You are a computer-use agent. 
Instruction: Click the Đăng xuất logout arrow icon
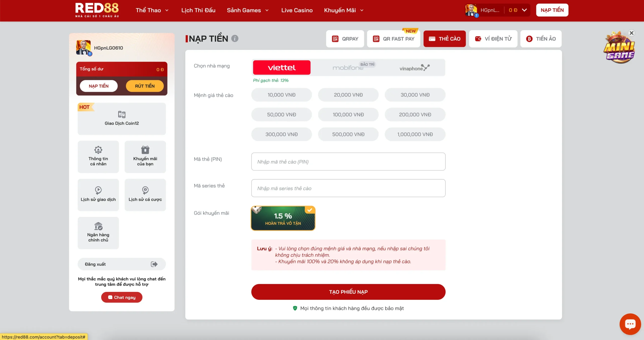[154, 264]
